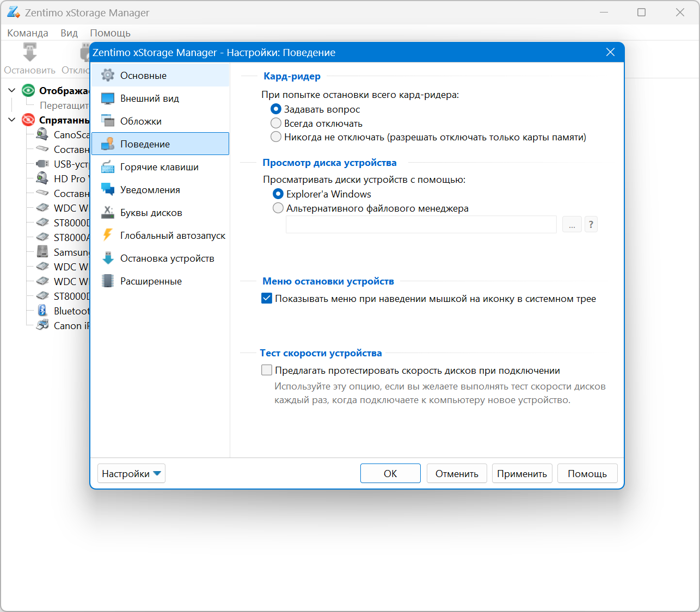The width and height of the screenshot is (700, 612).
Task: Open the Обложки section icon
Action: pos(108,121)
